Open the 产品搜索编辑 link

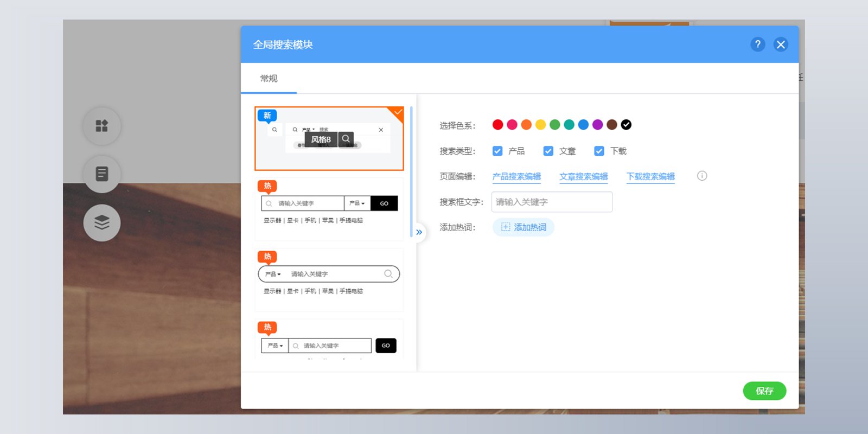(x=516, y=176)
